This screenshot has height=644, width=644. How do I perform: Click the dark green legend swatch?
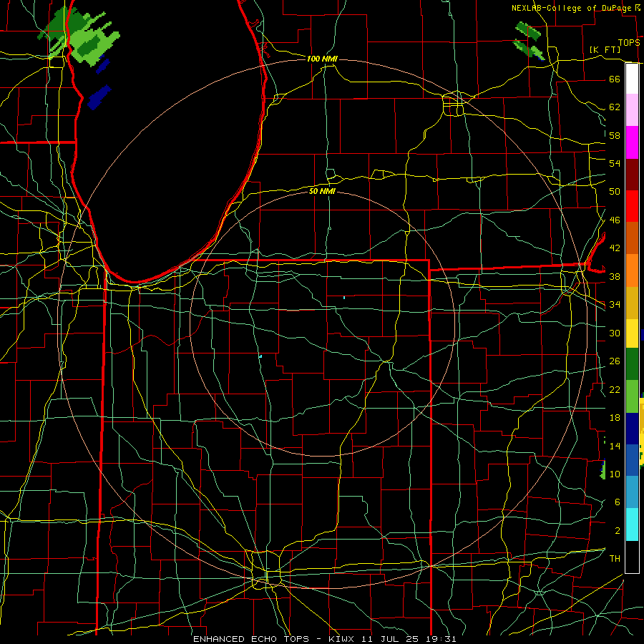coord(632,364)
